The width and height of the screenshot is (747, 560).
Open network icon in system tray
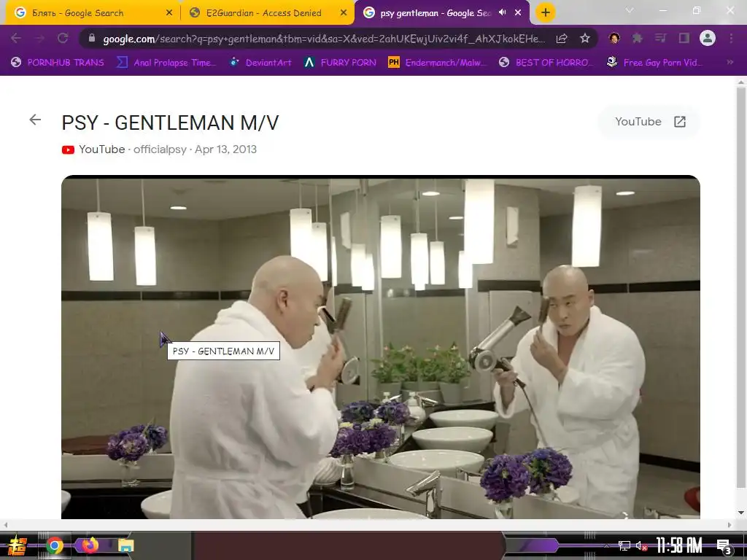624,545
